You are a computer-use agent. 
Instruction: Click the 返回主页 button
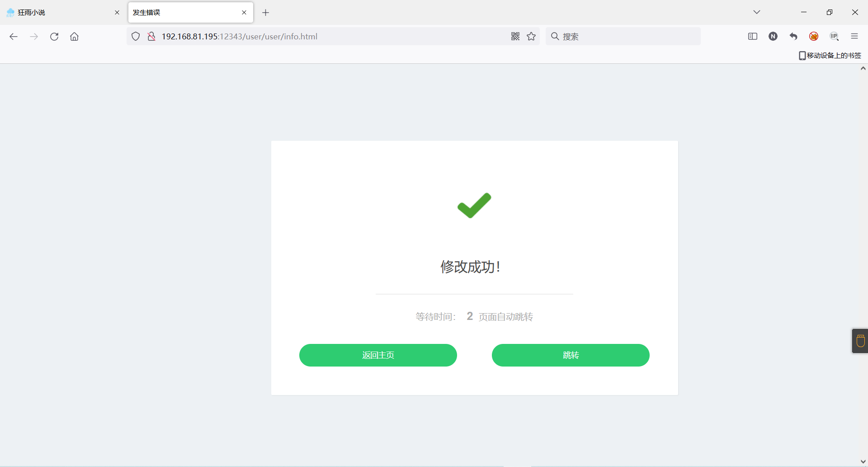378,355
